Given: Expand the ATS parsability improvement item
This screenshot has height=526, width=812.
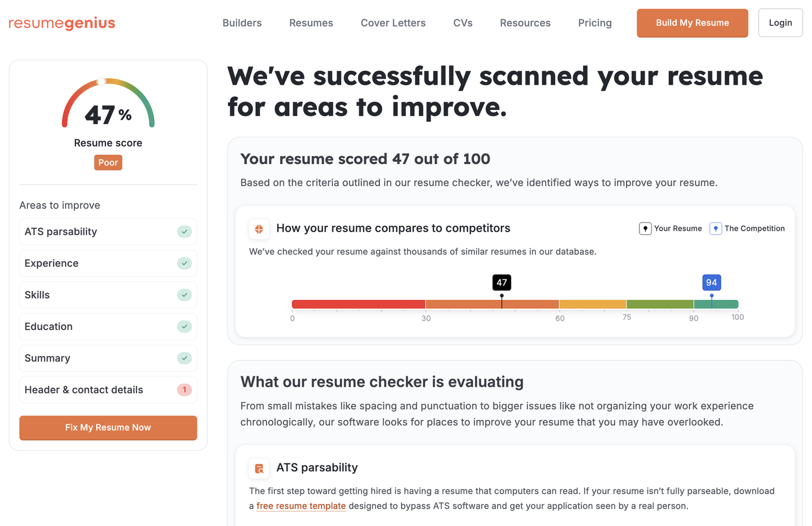Looking at the screenshot, I should (108, 231).
